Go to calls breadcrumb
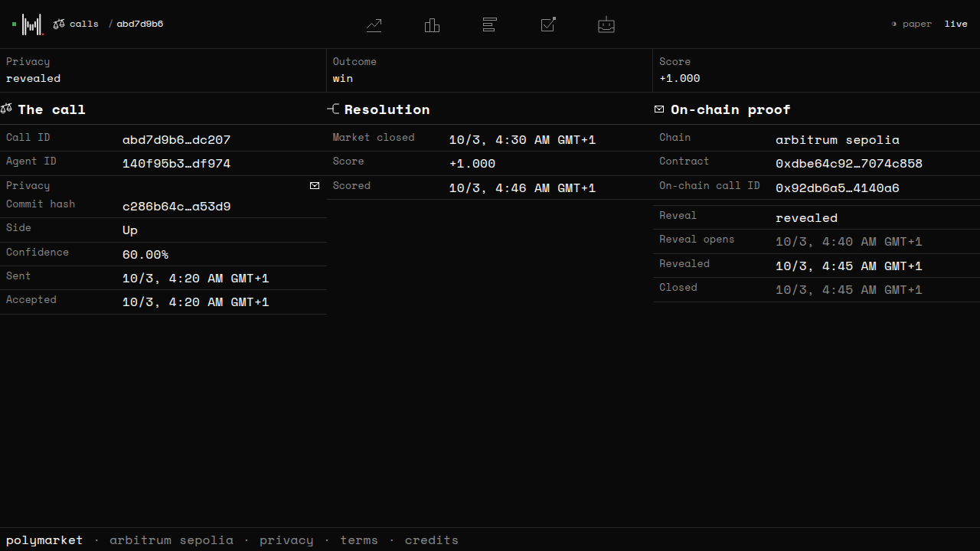980x551 pixels. 84,24
